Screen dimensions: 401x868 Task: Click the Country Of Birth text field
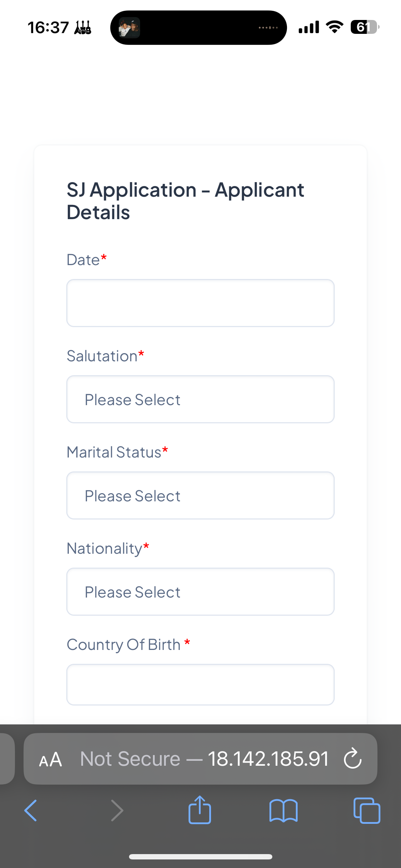coord(200,684)
